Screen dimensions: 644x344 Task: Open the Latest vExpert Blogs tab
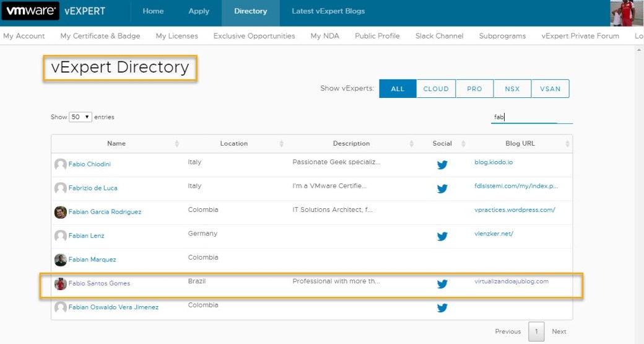tap(328, 11)
